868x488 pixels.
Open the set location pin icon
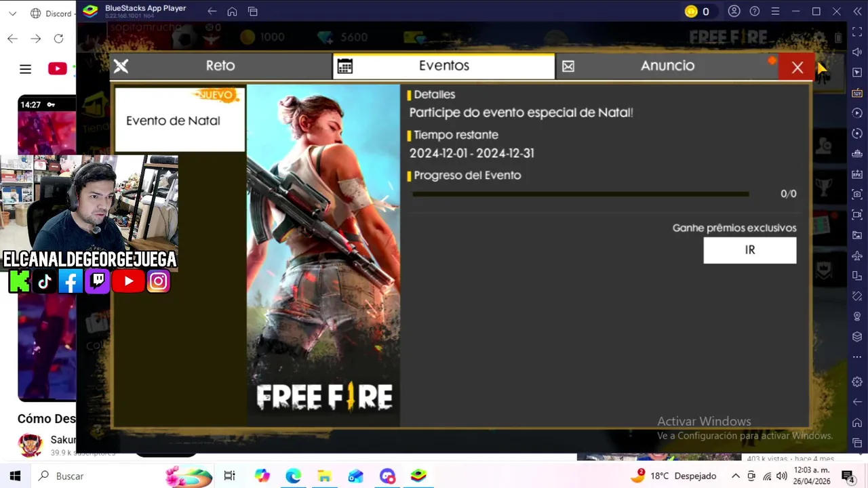pyautogui.click(x=857, y=317)
